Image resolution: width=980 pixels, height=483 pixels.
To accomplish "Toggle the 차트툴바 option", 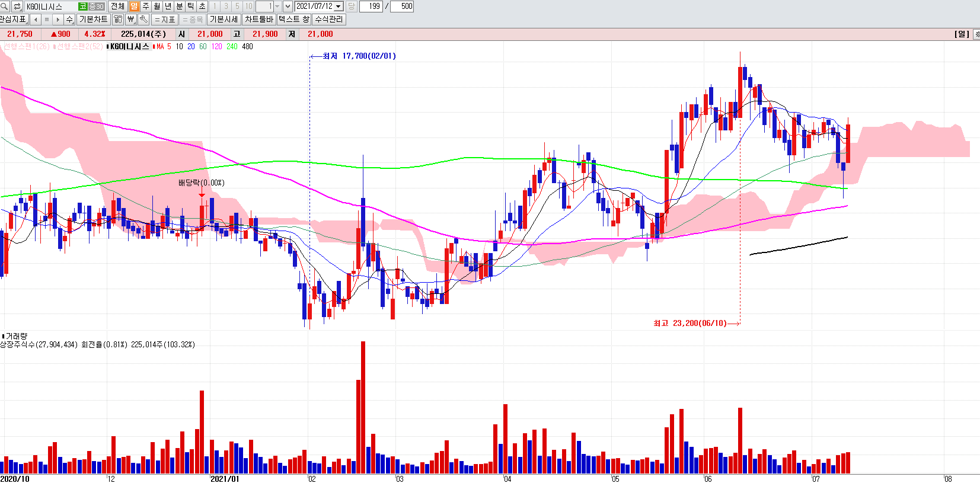I will (x=259, y=20).
